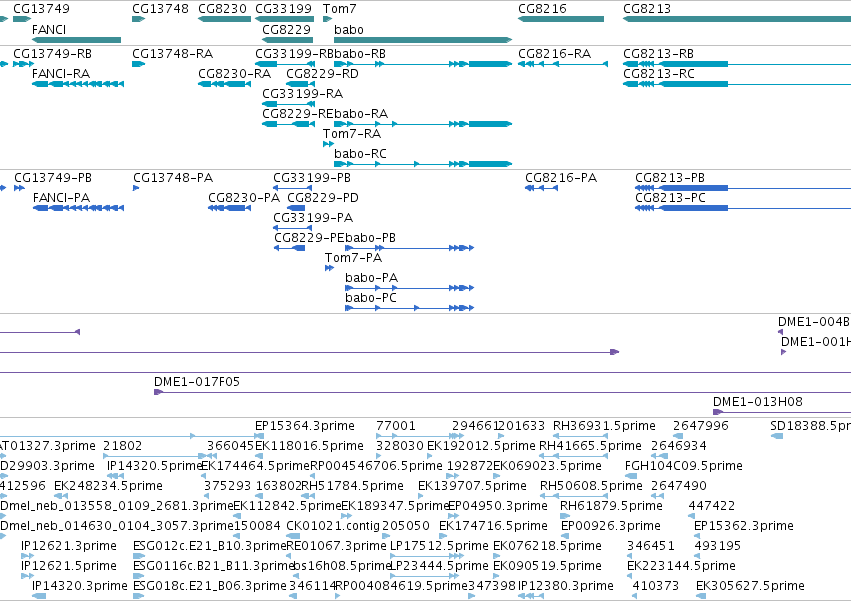Select the CG8213-RC transcript label
The height and width of the screenshot is (601, 851).
click(x=659, y=74)
